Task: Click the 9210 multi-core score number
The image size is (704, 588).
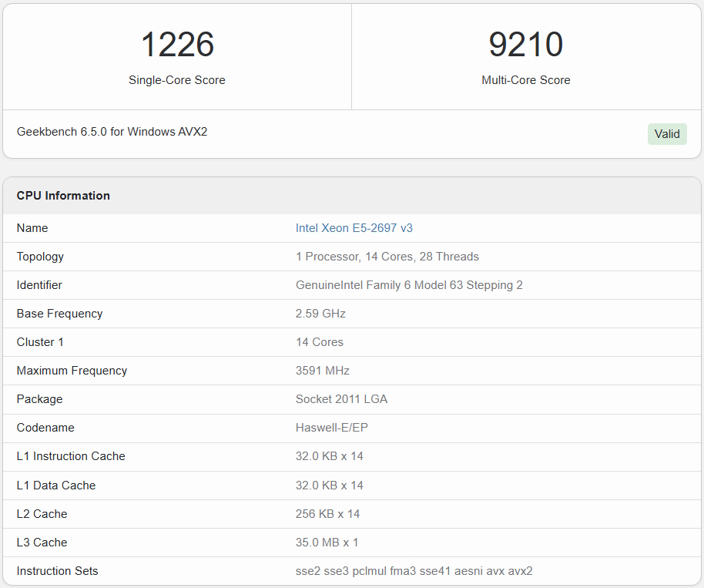Action: [x=526, y=45]
